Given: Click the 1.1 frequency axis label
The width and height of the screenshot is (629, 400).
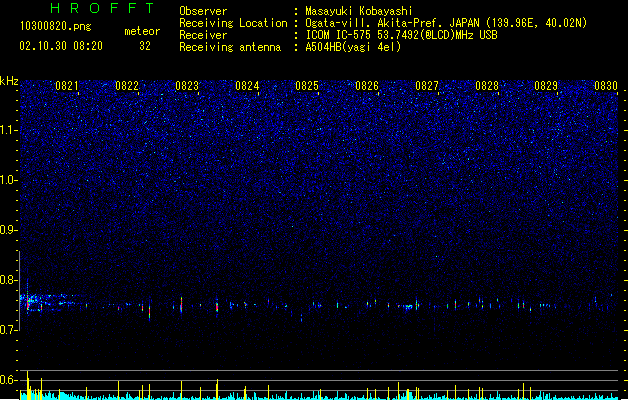Looking at the screenshot, I should (9, 130).
